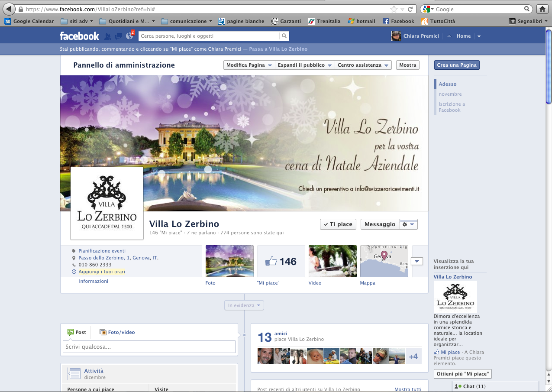Expand the Espandi il pubblico dropdown
The width and height of the screenshot is (552, 392).
tap(305, 65)
